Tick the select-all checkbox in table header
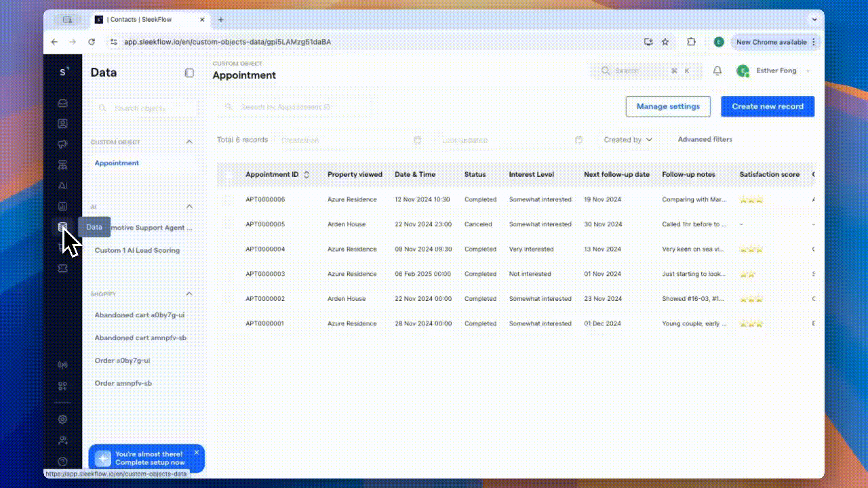The width and height of the screenshot is (868, 488). point(229,174)
